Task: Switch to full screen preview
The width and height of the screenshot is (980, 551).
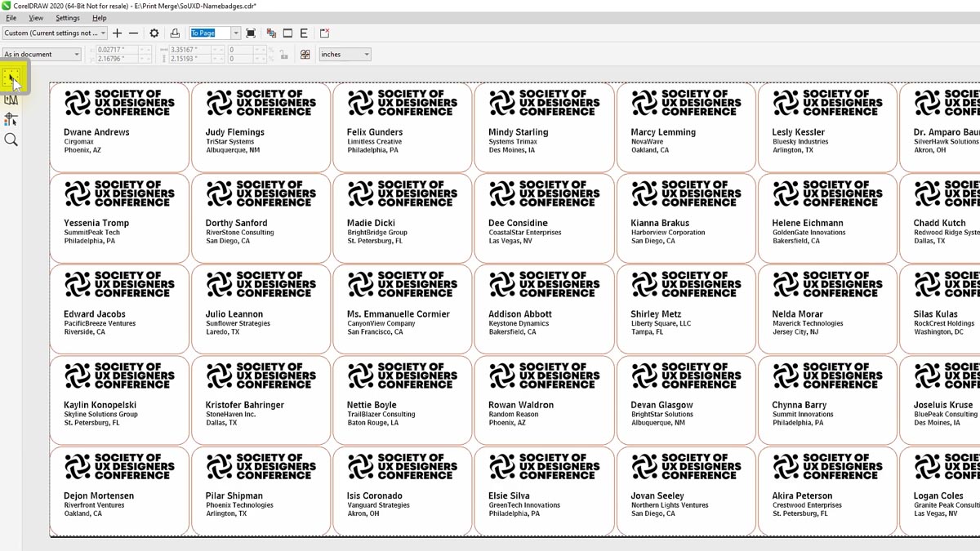Action: pyautogui.click(x=251, y=33)
